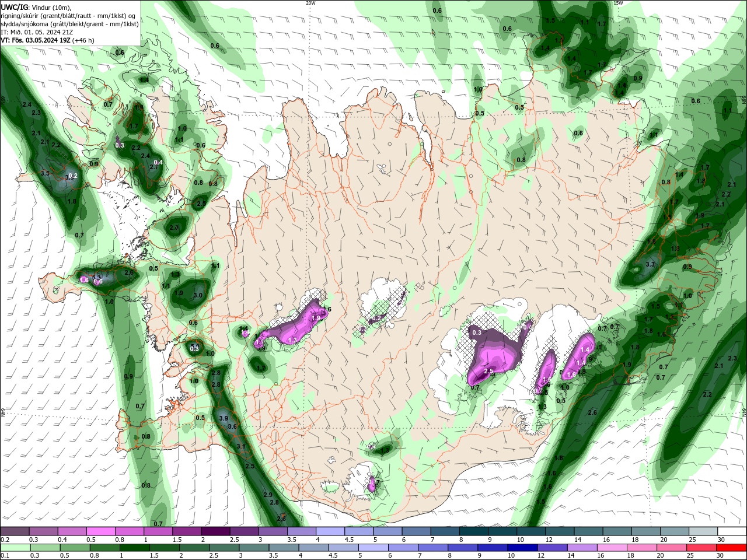Screen dimensions: 747x560
Task: Click the 3.3 precipitation value on the map
Action: pyautogui.click(x=651, y=265)
